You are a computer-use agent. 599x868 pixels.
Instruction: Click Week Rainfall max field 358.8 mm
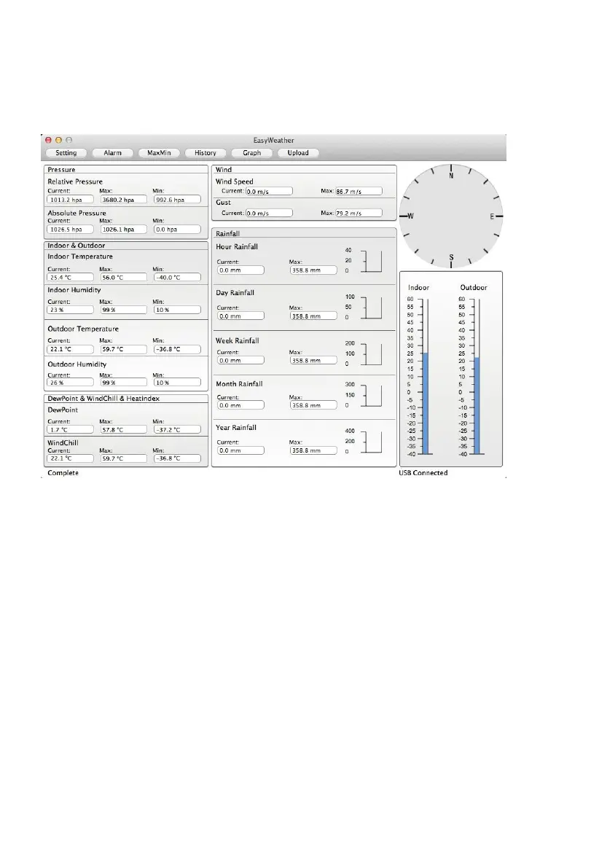point(313,360)
